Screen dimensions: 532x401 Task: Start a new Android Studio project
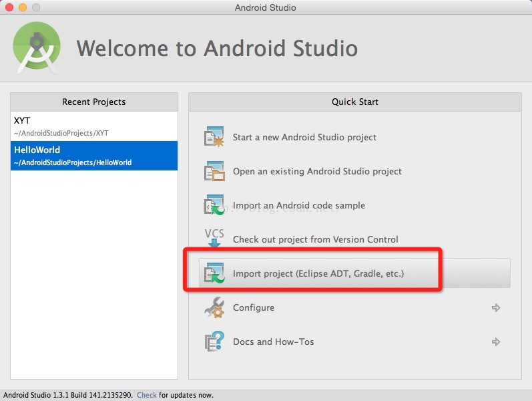pyautogui.click(x=304, y=137)
